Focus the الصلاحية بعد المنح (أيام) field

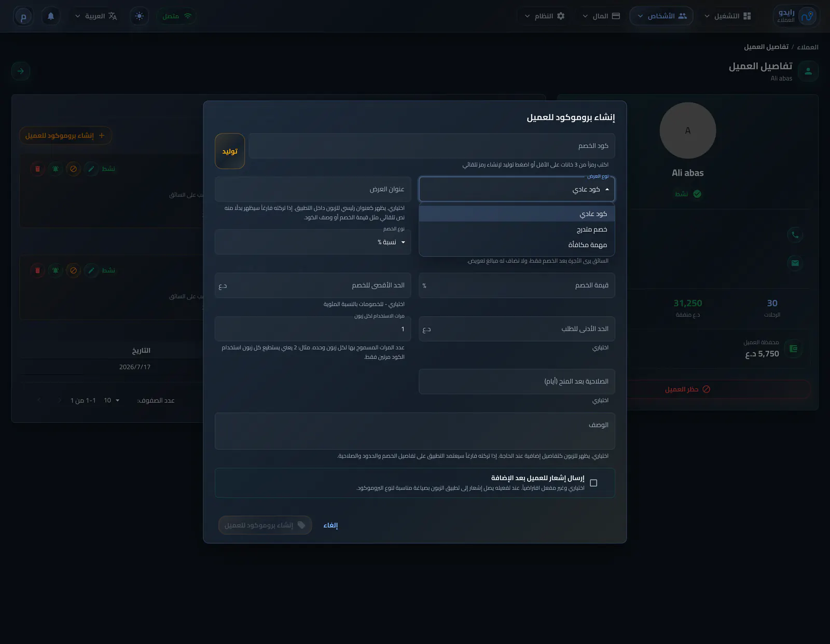[517, 381]
